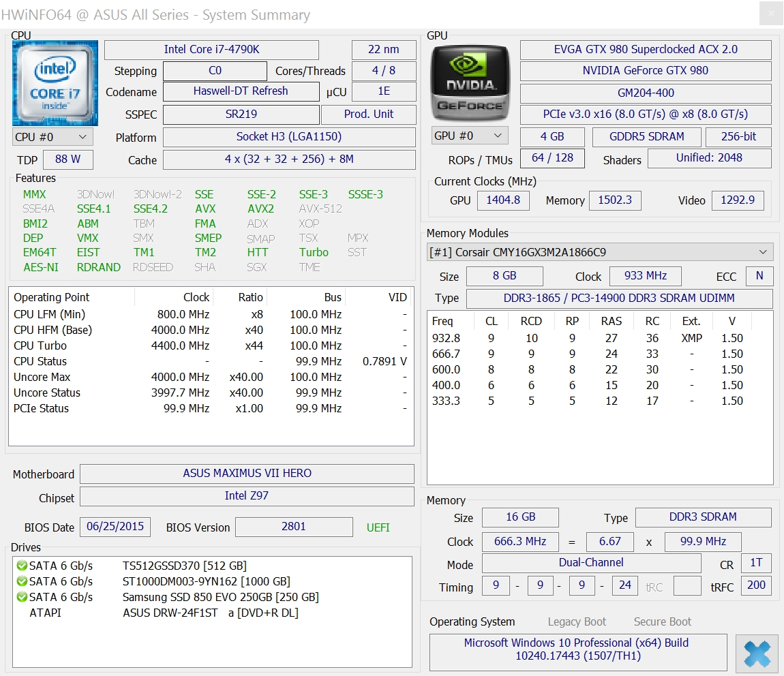Close the System Summary window
This screenshot has height=676, width=784.
point(770,14)
